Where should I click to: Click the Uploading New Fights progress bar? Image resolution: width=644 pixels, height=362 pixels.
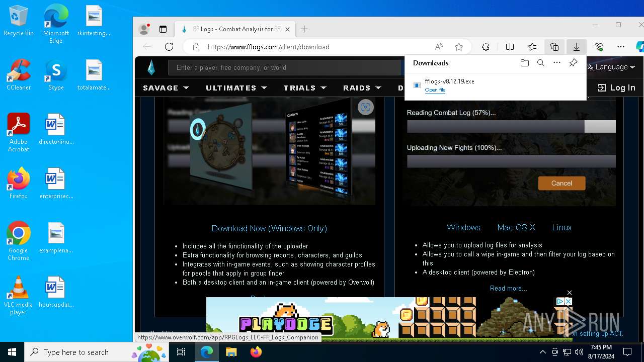click(x=511, y=161)
